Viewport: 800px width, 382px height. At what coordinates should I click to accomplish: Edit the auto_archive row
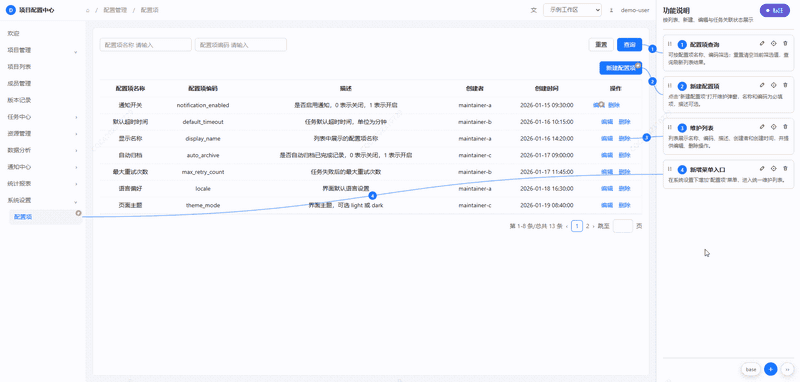(x=607, y=155)
